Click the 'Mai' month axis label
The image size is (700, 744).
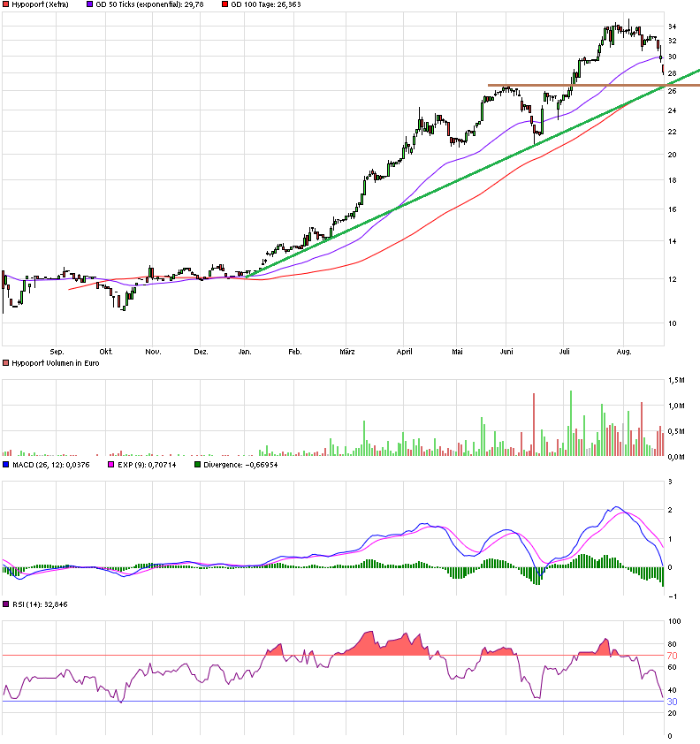pyautogui.click(x=457, y=352)
